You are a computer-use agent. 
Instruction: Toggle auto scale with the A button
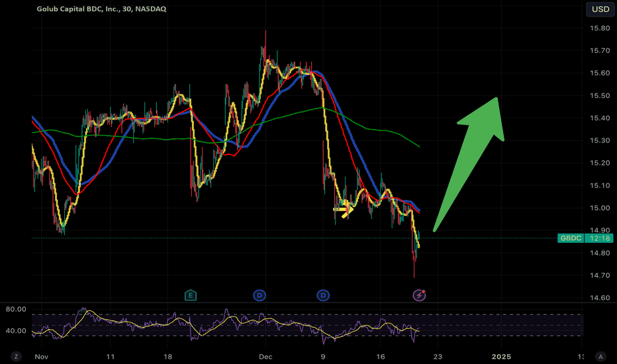(600, 357)
